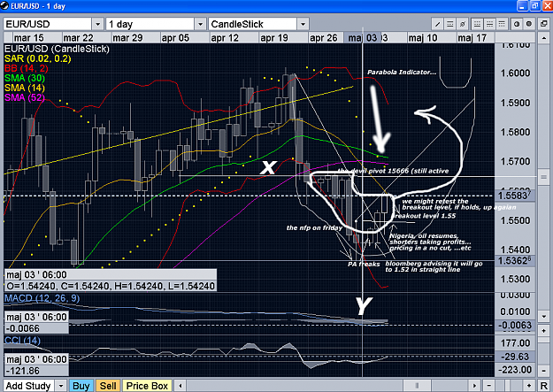Screen dimensions: 553x392
Task: Click the apr 26 date header
Action: click(x=324, y=38)
